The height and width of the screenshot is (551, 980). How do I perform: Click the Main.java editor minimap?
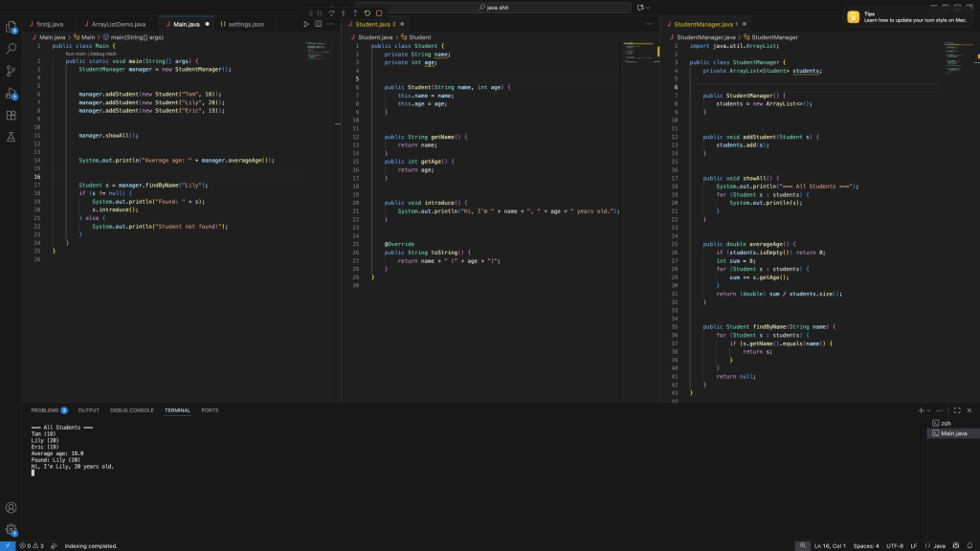point(318,51)
